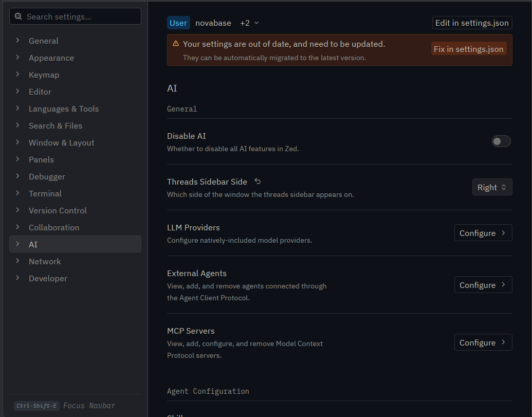Click the Threads Sidebar Side label
Viewport: 532px width, 417px height.
(207, 182)
